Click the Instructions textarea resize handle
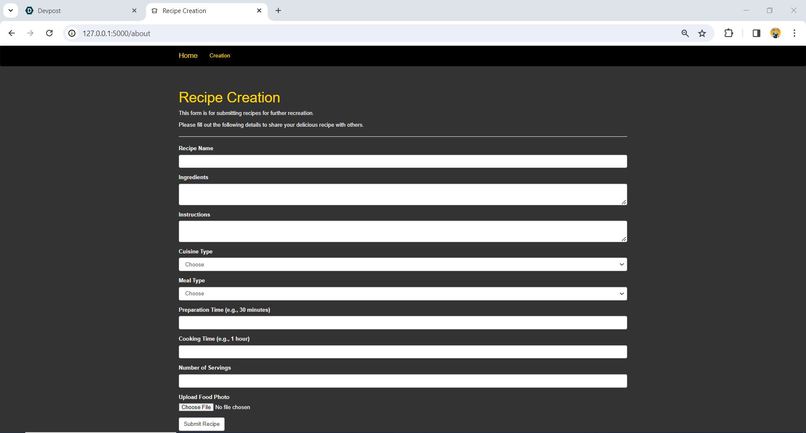This screenshot has height=433, width=806. pyautogui.click(x=624, y=239)
